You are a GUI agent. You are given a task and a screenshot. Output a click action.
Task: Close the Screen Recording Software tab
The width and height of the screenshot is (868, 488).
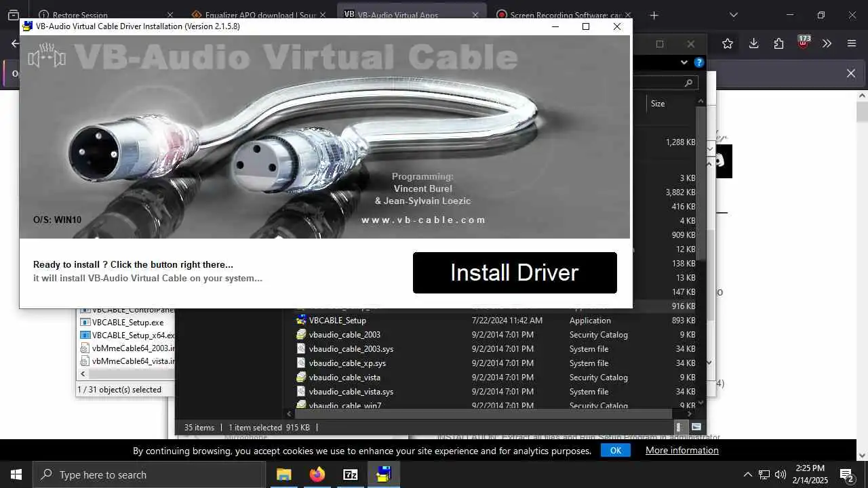pyautogui.click(x=628, y=15)
